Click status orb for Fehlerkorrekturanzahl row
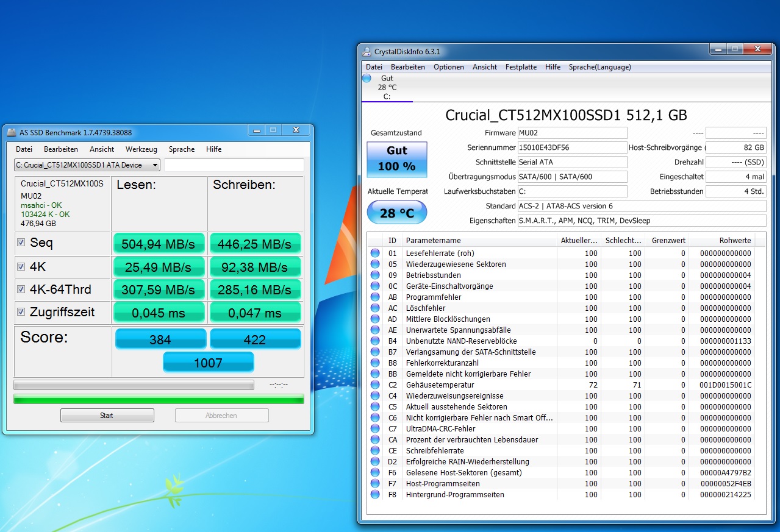 tap(375, 363)
